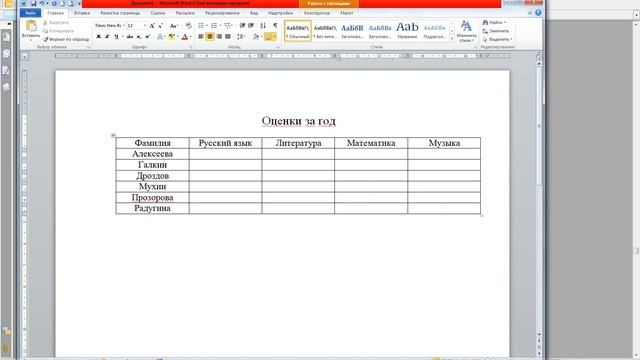Click the Clear Formatting eraser icon
The height and width of the screenshot is (360, 640).
click(189, 26)
